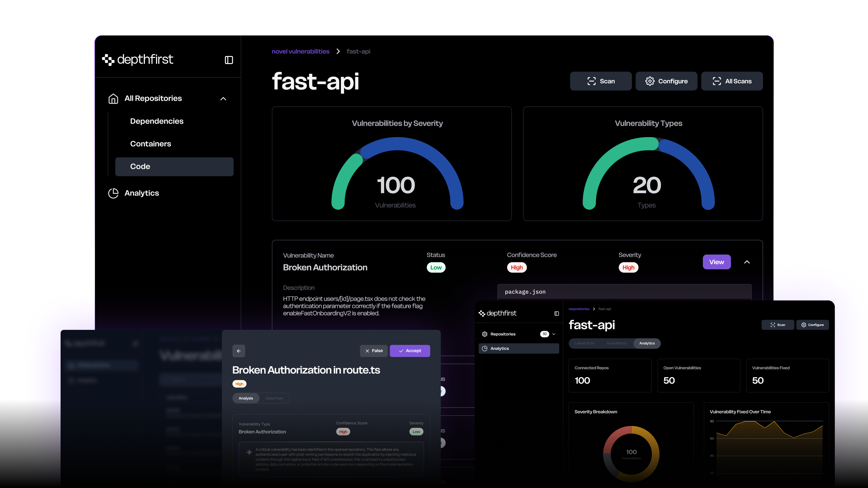
Task: Collapse sidebar with panel icon in main window
Action: point(229,60)
